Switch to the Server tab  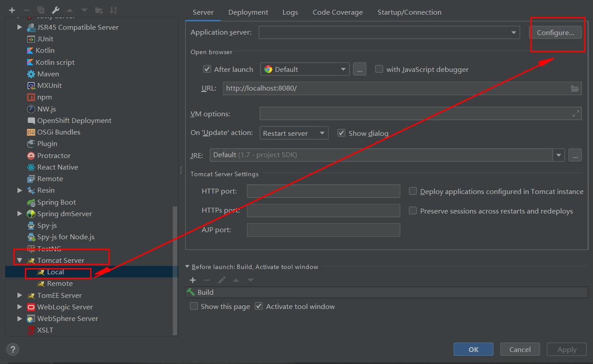(203, 12)
